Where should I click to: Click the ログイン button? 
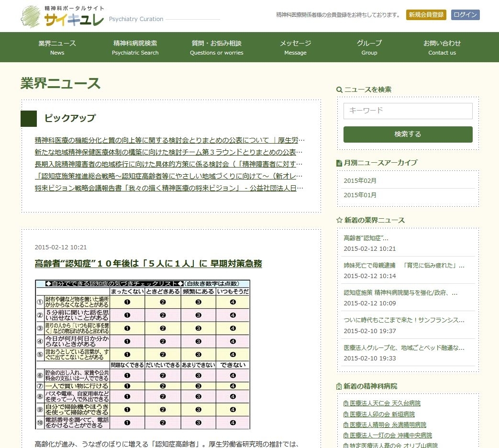point(465,15)
